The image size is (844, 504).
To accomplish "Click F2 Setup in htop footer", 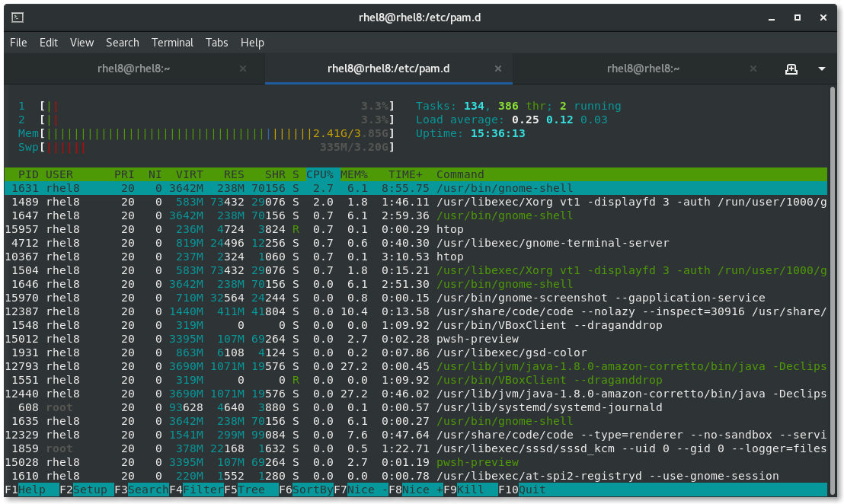I will point(87,490).
